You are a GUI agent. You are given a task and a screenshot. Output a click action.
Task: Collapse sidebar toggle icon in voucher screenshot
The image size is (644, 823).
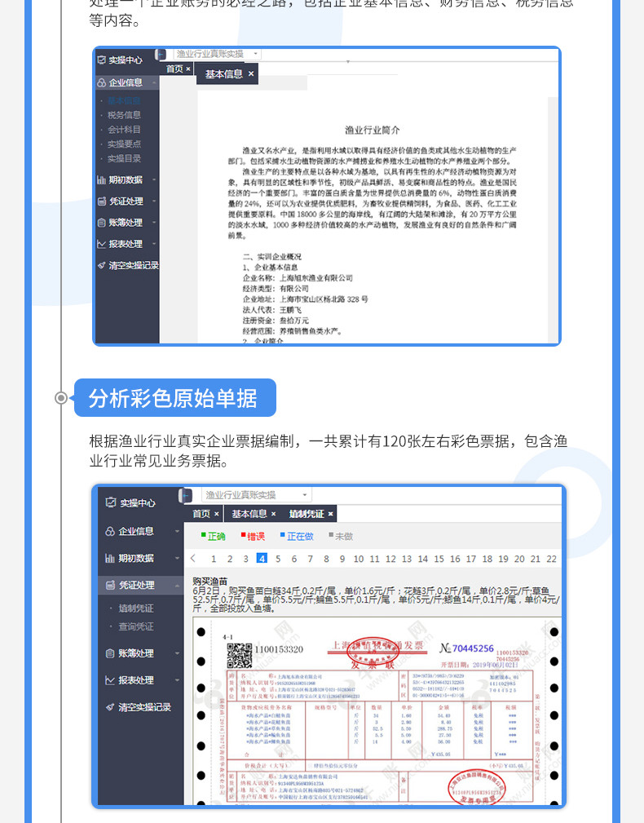point(186,495)
